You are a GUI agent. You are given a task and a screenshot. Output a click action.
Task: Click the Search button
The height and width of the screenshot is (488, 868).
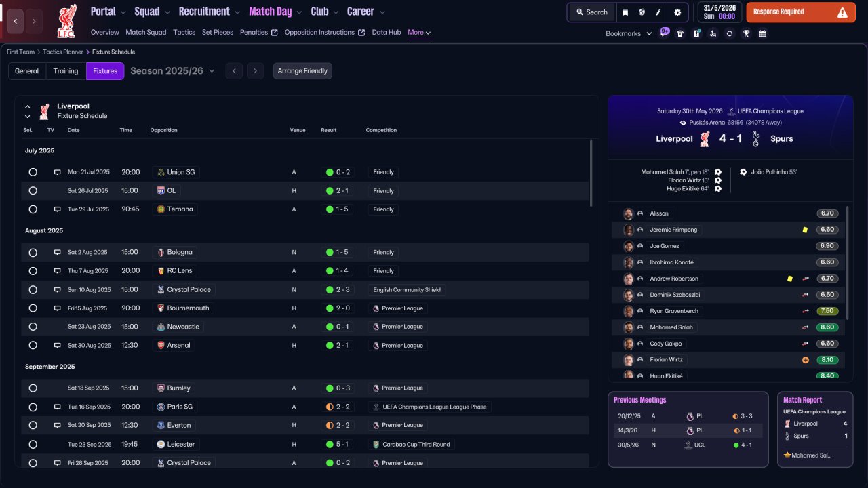tap(592, 12)
